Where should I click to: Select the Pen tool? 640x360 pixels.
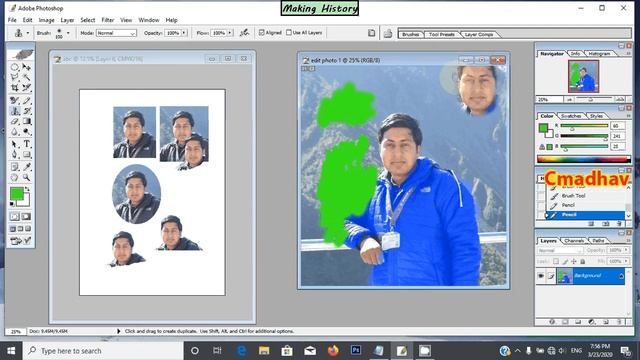[x=15, y=155]
